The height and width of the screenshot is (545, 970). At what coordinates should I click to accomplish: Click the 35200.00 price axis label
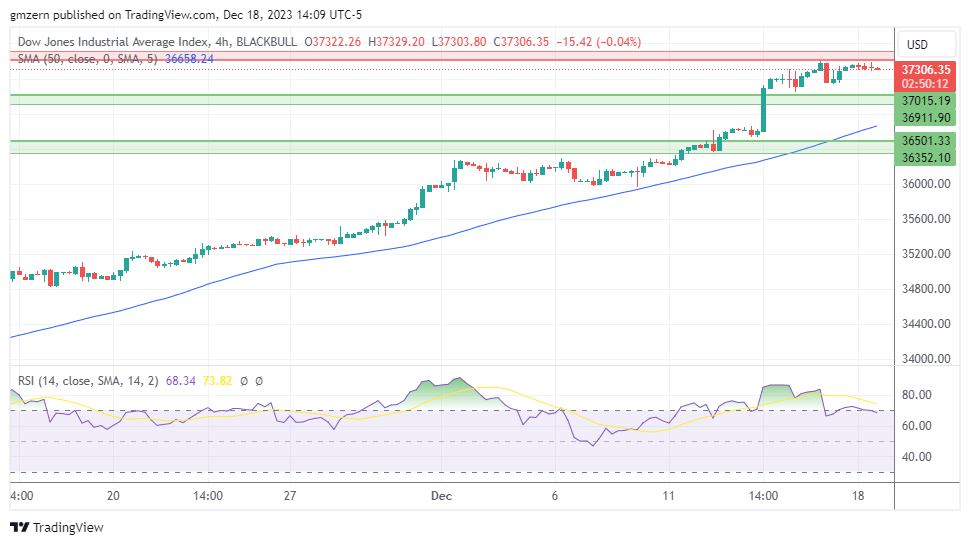926,254
